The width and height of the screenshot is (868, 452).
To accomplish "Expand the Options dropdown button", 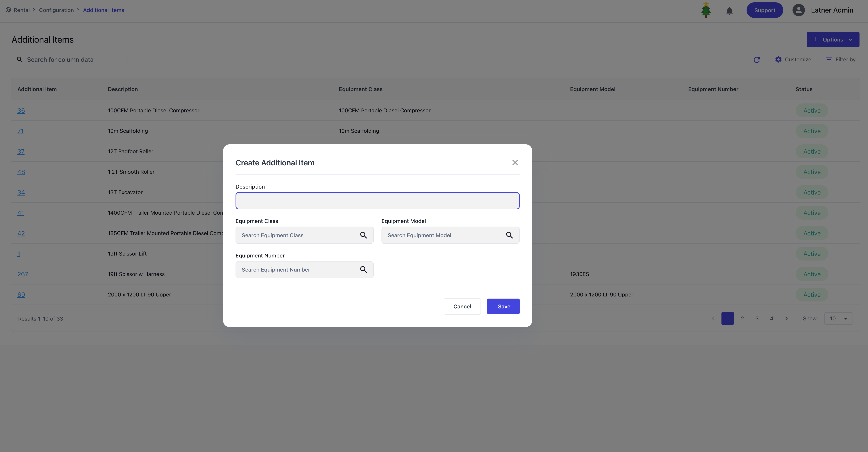I will (833, 39).
